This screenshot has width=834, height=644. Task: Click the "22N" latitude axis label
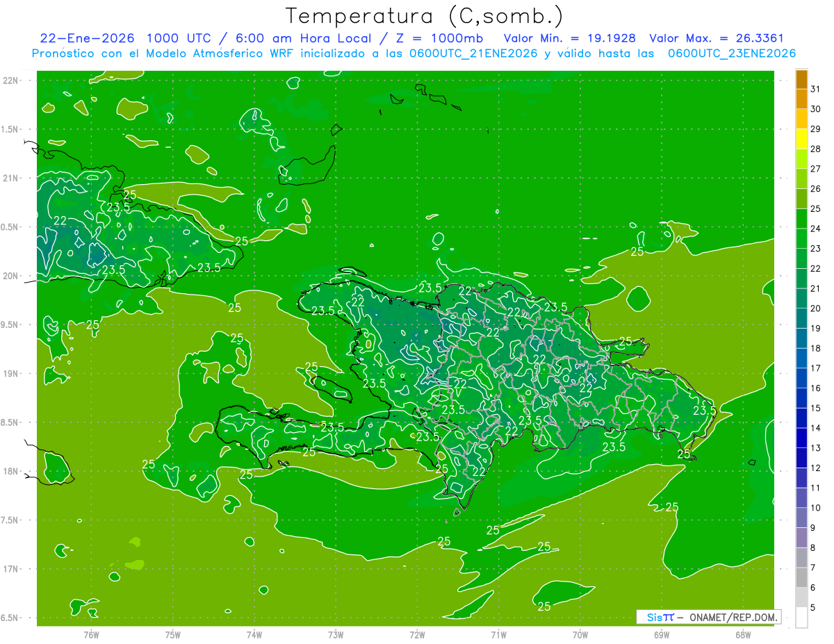[x=10, y=81]
